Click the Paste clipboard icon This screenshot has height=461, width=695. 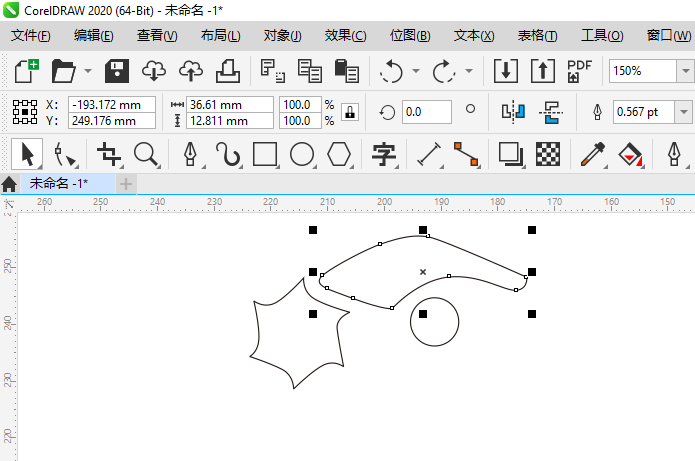coord(347,71)
